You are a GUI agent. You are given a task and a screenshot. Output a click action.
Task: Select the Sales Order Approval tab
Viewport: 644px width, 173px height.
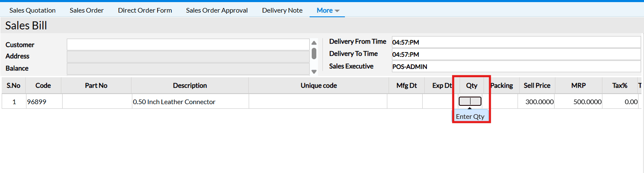(217, 10)
